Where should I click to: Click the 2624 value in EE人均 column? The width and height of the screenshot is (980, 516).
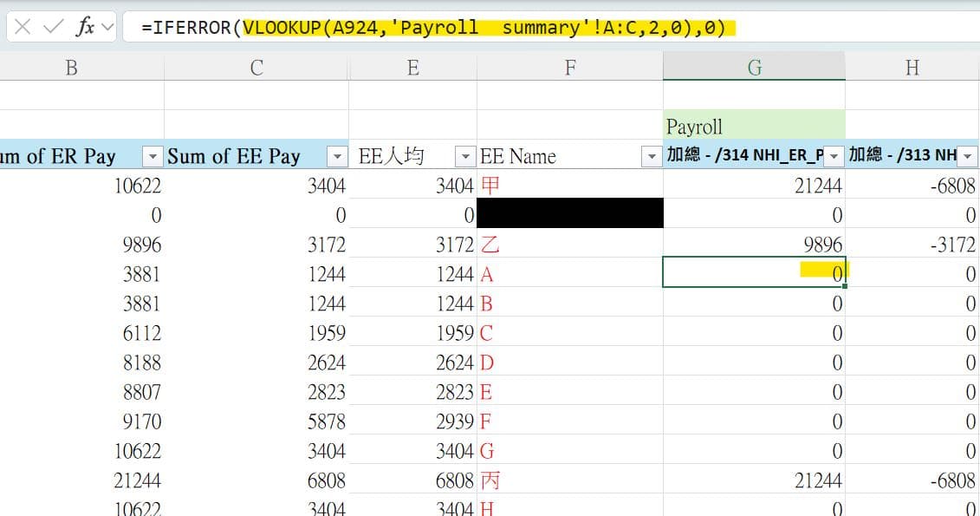454,363
